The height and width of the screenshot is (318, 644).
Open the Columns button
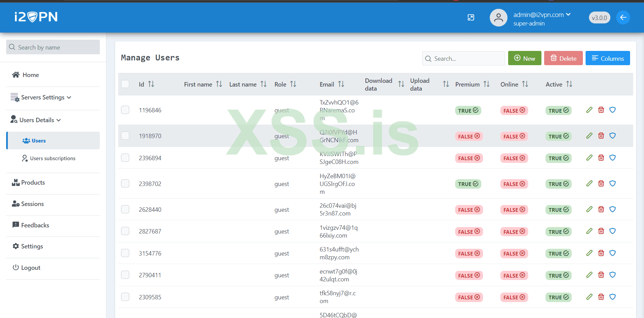click(608, 58)
